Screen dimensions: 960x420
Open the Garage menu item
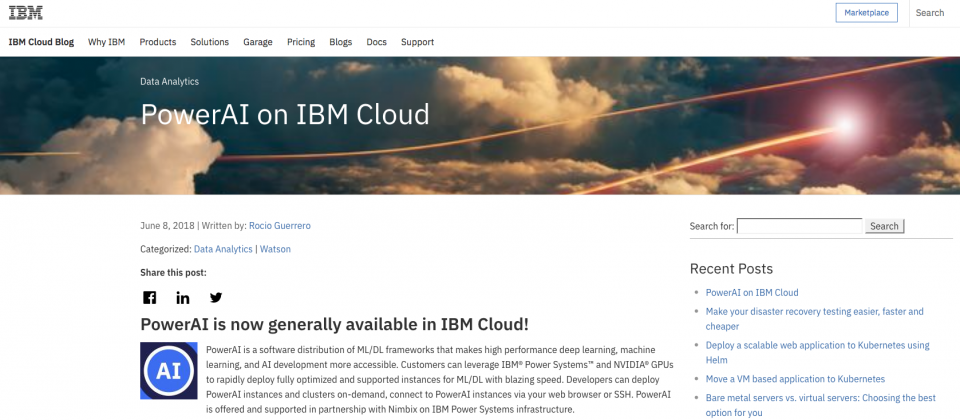coord(258,42)
